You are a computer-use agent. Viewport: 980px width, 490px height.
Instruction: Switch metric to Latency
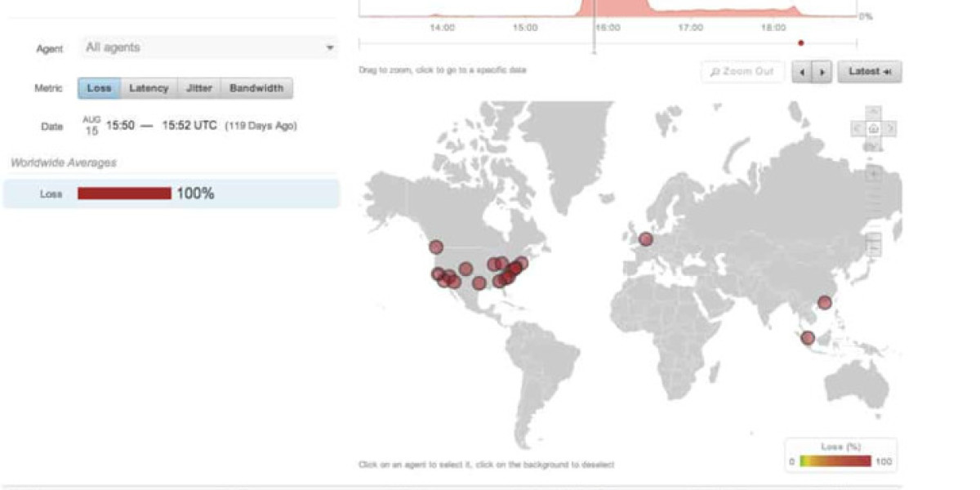(149, 88)
